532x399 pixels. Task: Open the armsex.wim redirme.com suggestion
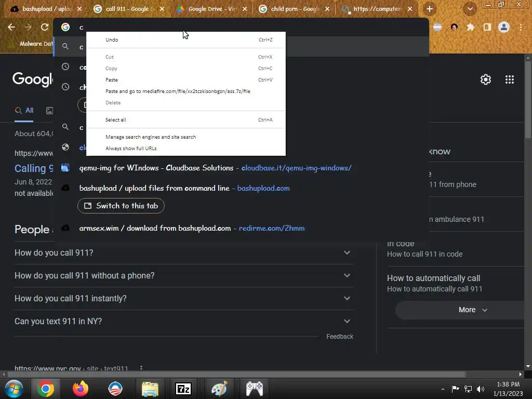point(241,229)
